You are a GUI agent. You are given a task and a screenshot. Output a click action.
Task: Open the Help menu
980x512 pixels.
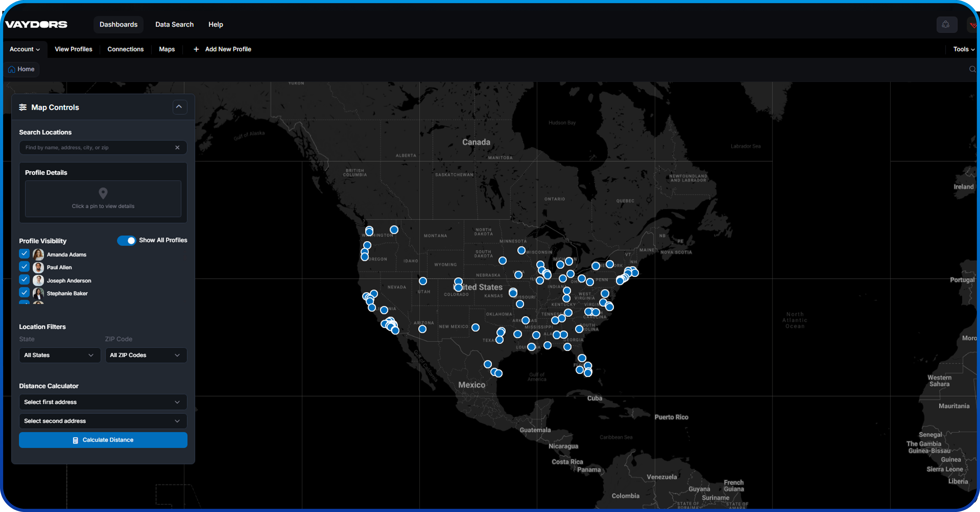[216, 25]
